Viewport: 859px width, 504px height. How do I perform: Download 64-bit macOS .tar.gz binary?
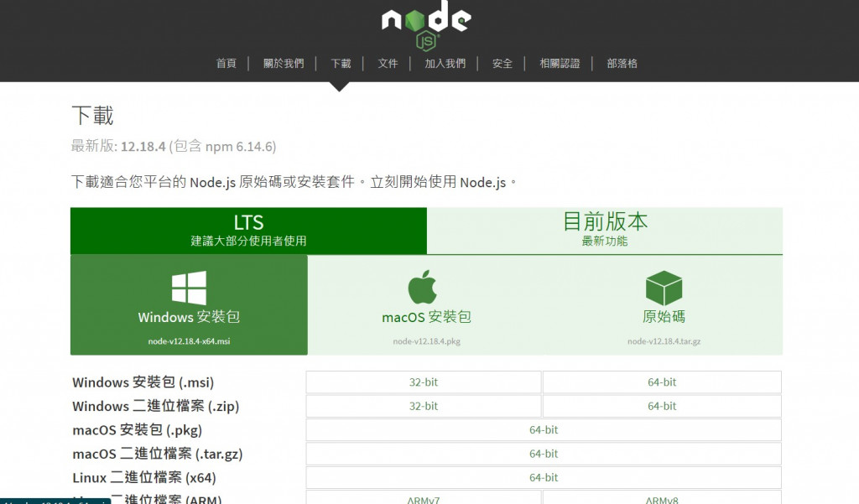click(544, 454)
